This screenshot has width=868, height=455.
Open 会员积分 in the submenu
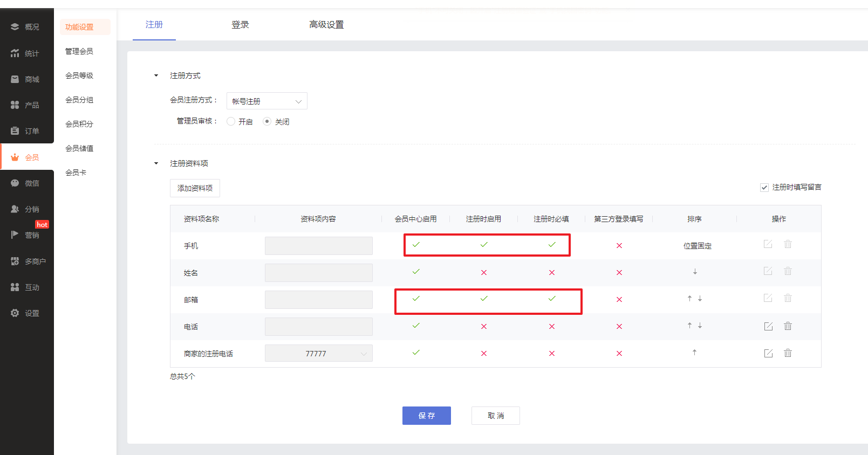pyautogui.click(x=79, y=124)
